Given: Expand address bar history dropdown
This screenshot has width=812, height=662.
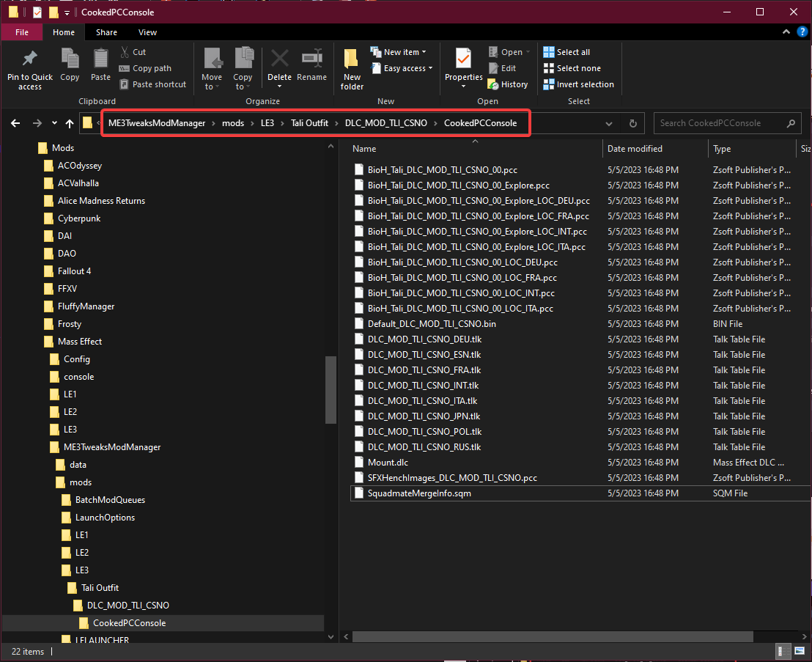Looking at the screenshot, I should point(609,123).
